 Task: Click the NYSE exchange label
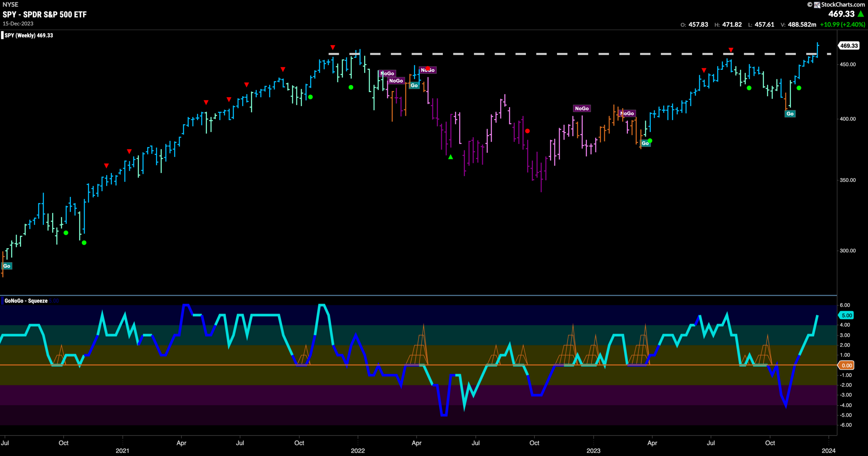[x=11, y=4]
